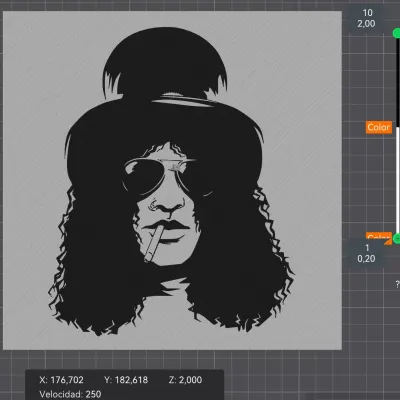Click the top green layer slider handle
The width and height of the screenshot is (400, 400).
[x=397, y=33]
